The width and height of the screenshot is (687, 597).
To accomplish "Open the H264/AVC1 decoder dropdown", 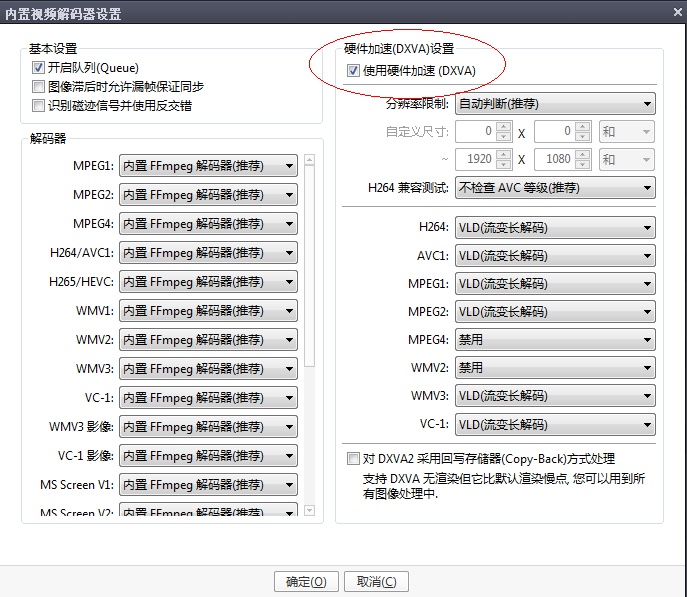I will [x=209, y=253].
